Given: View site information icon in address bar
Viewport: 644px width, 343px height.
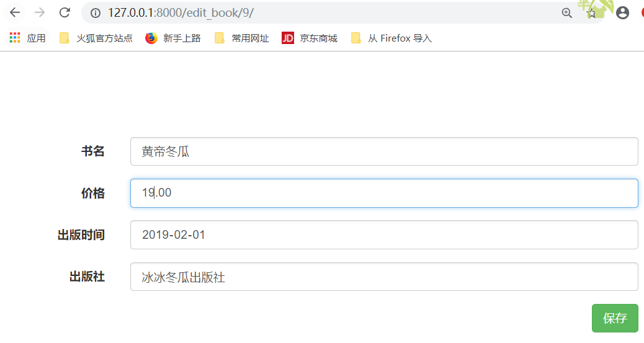Looking at the screenshot, I should pos(96,13).
